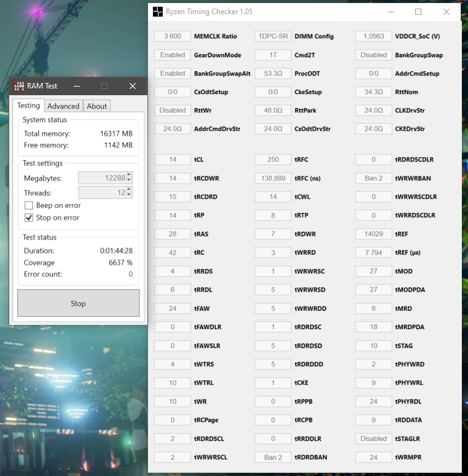The width and height of the screenshot is (468, 476).
Task: Click the BankGroupSwapAlt Enabled field
Action: click(173, 74)
